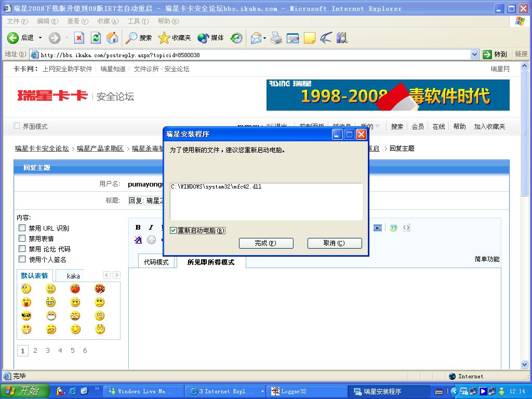The height and width of the screenshot is (399, 532).
Task: Open the 收藏(A) menu
Action: click(x=108, y=21)
